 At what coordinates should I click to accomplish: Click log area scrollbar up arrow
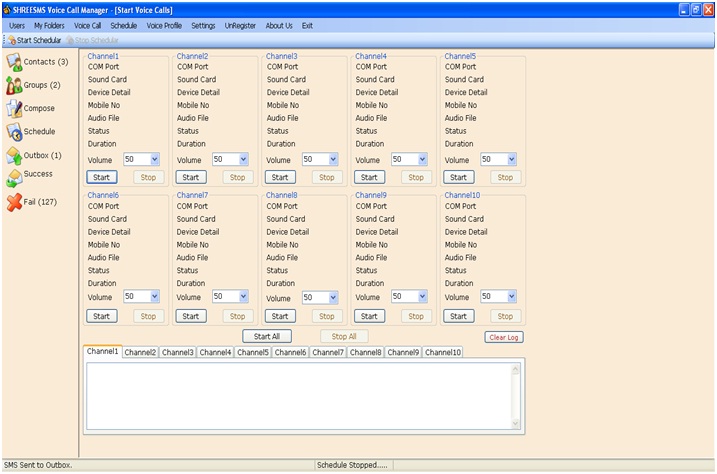[x=516, y=369]
